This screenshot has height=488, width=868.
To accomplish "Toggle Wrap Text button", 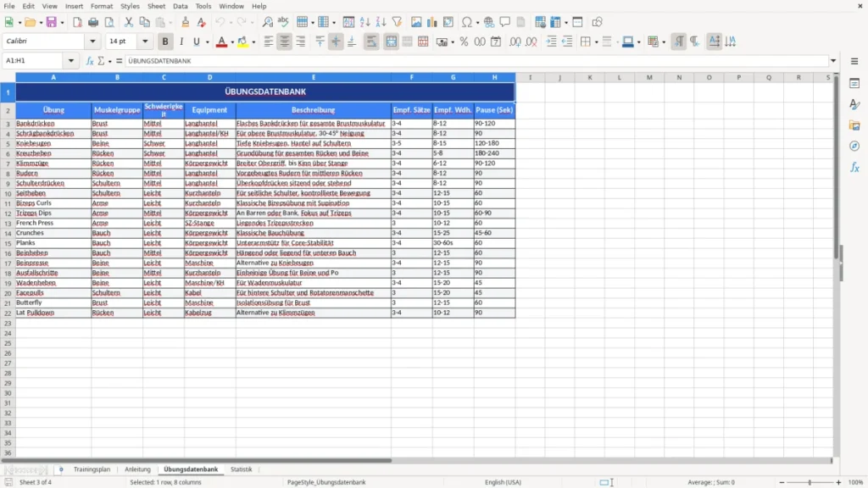I will (371, 42).
